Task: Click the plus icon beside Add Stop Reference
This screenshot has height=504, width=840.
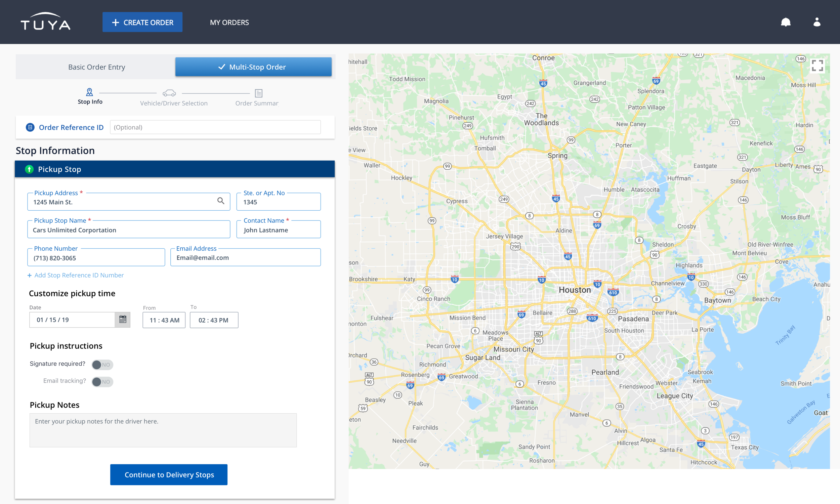Action: tap(30, 276)
